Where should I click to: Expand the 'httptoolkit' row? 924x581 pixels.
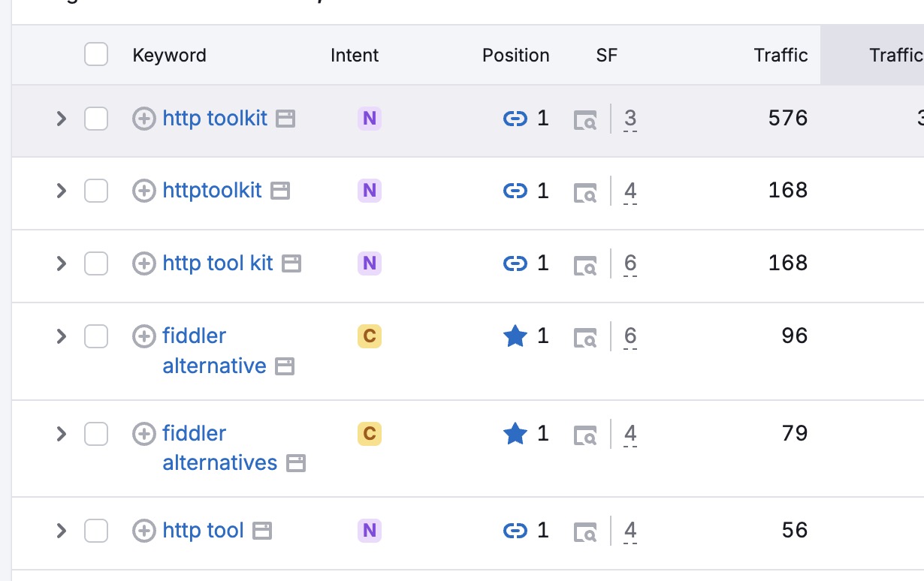(x=62, y=191)
